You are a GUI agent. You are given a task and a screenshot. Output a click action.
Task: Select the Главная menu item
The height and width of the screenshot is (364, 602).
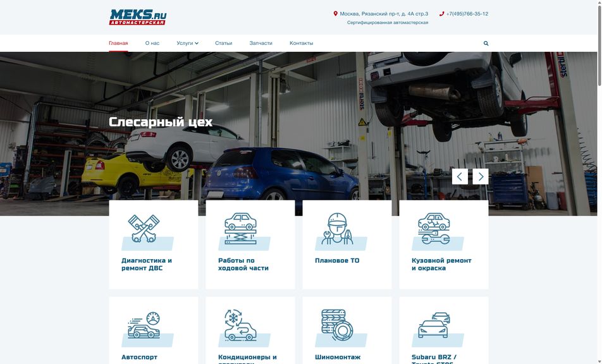[x=118, y=44]
